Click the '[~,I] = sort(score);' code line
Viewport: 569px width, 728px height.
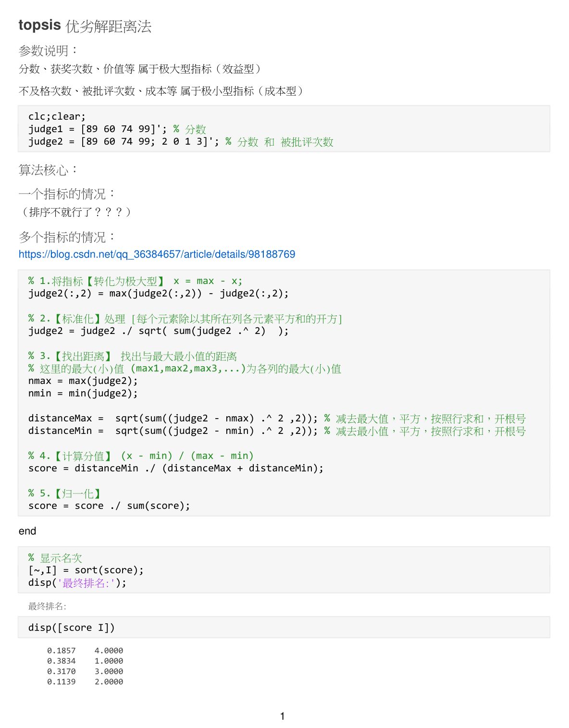click(86, 570)
